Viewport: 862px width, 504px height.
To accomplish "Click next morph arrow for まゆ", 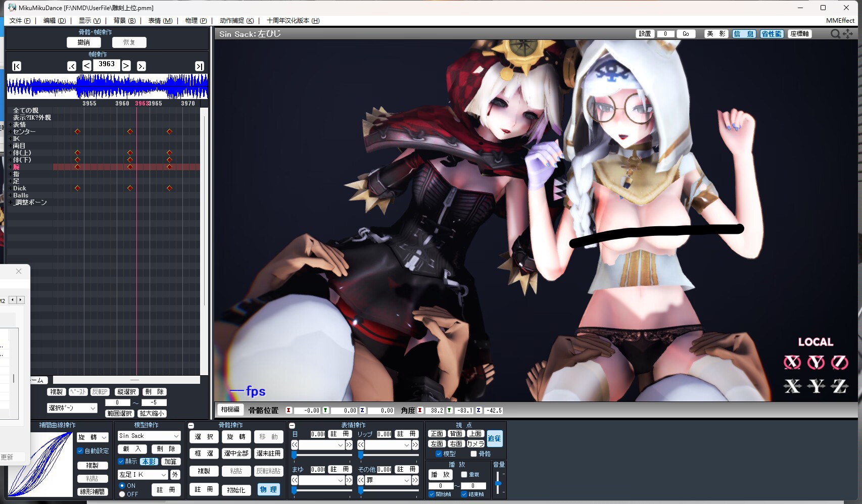I will click(x=349, y=480).
